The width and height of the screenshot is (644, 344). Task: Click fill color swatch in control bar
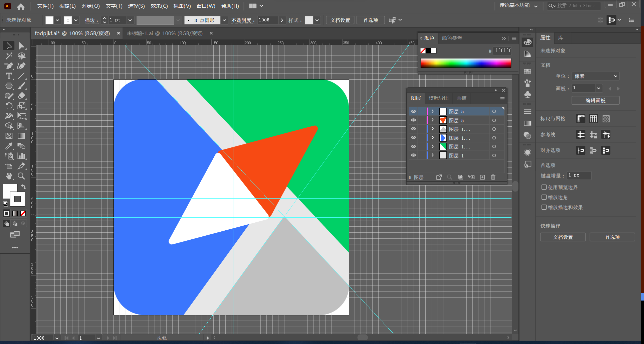pyautogui.click(x=49, y=20)
